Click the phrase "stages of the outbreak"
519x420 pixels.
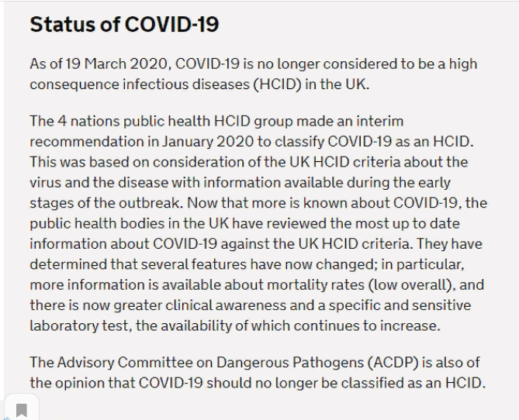coord(106,203)
